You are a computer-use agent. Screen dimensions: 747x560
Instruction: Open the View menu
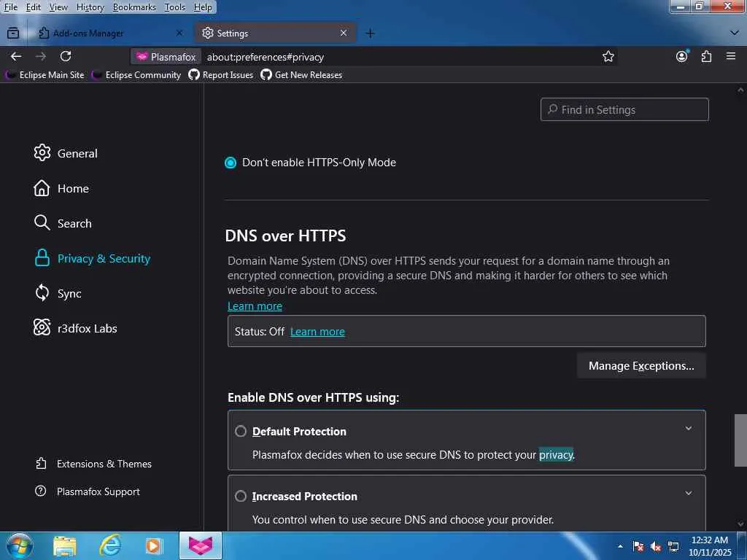(x=58, y=7)
